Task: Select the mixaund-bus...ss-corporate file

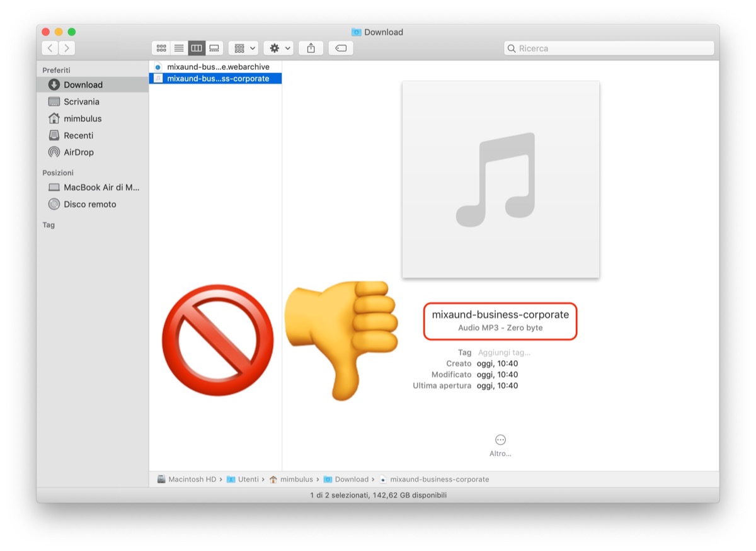Action: pos(215,79)
